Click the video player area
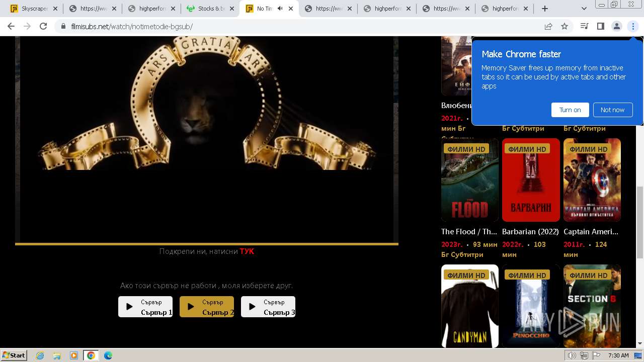Image resolution: width=644 pixels, height=362 pixels. (x=207, y=139)
